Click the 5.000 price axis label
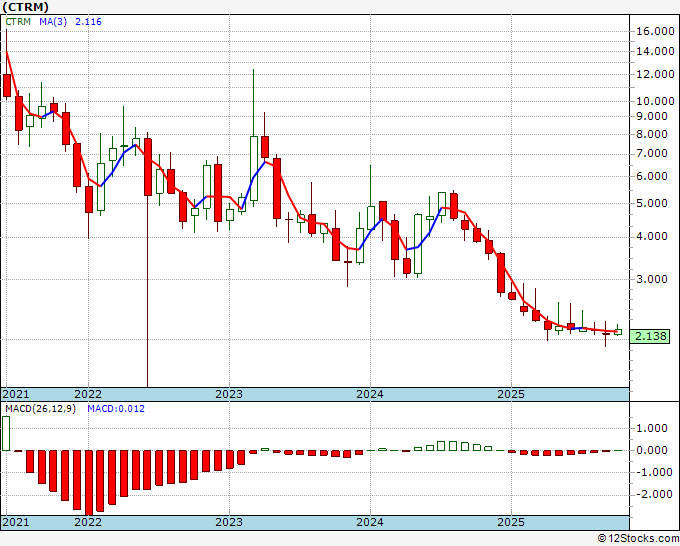Viewport: 680px width, 546px height. [651, 203]
